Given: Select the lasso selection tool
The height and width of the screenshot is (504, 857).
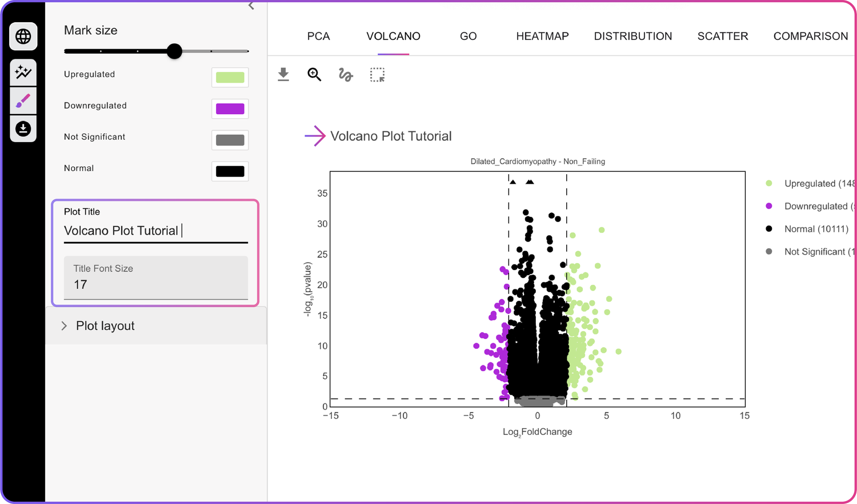Looking at the screenshot, I should tap(345, 74).
